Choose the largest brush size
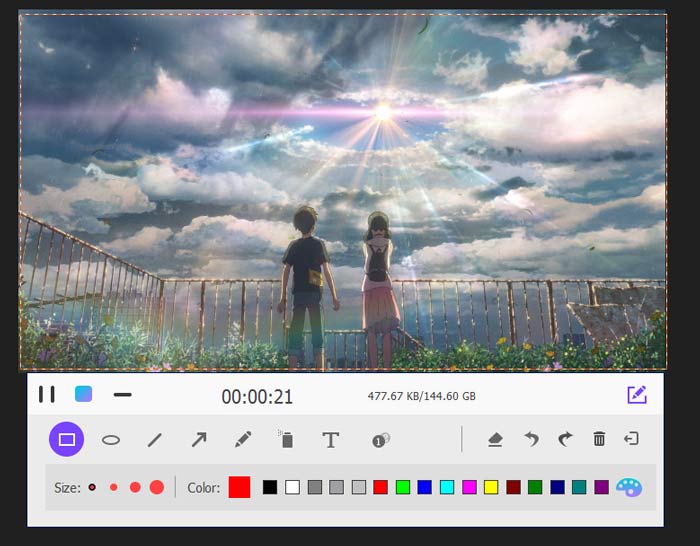Viewport: 700px width, 546px height. [x=157, y=487]
